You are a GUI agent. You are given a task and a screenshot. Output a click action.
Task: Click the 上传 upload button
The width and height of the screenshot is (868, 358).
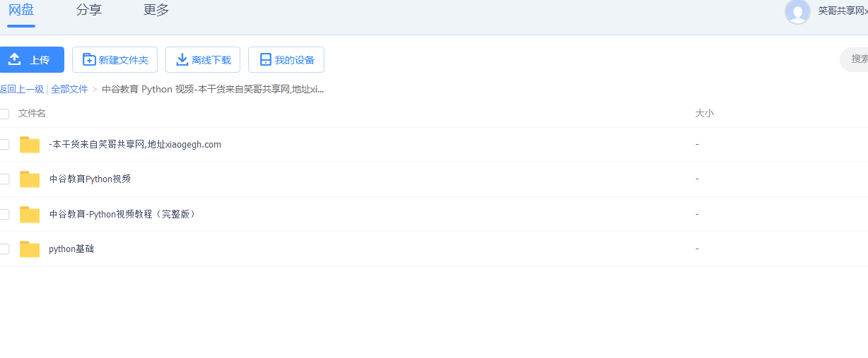click(x=30, y=60)
